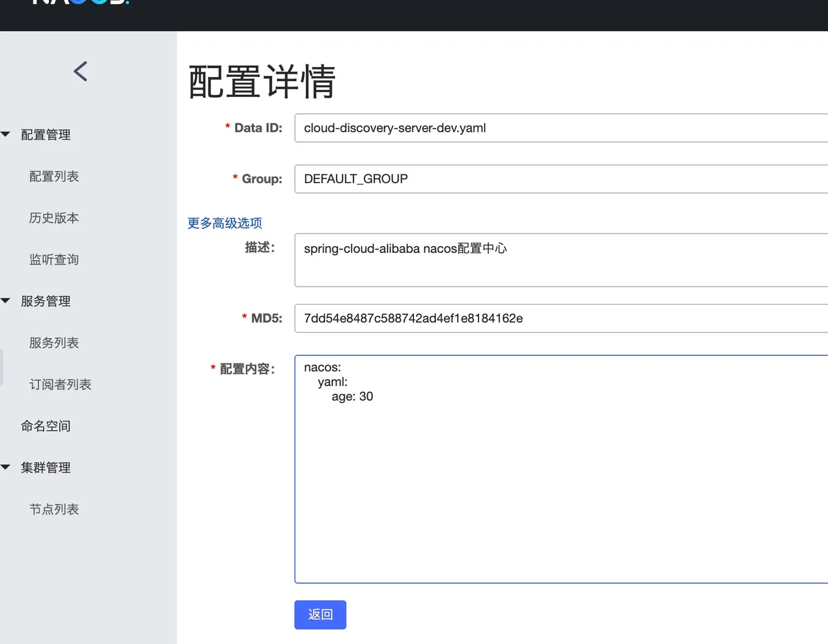The height and width of the screenshot is (644, 828).
Task: Click the Nacos logo in header
Action: pos(80,2)
